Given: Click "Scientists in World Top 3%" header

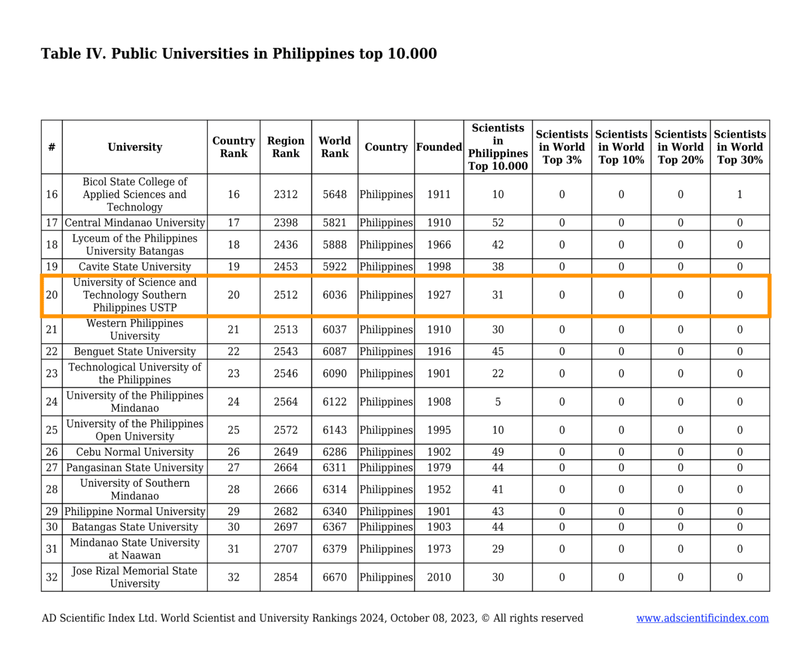Looking at the screenshot, I should point(561,147).
